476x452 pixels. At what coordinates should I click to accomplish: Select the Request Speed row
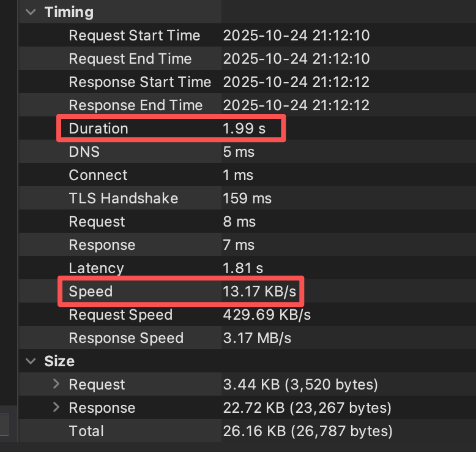point(121,315)
